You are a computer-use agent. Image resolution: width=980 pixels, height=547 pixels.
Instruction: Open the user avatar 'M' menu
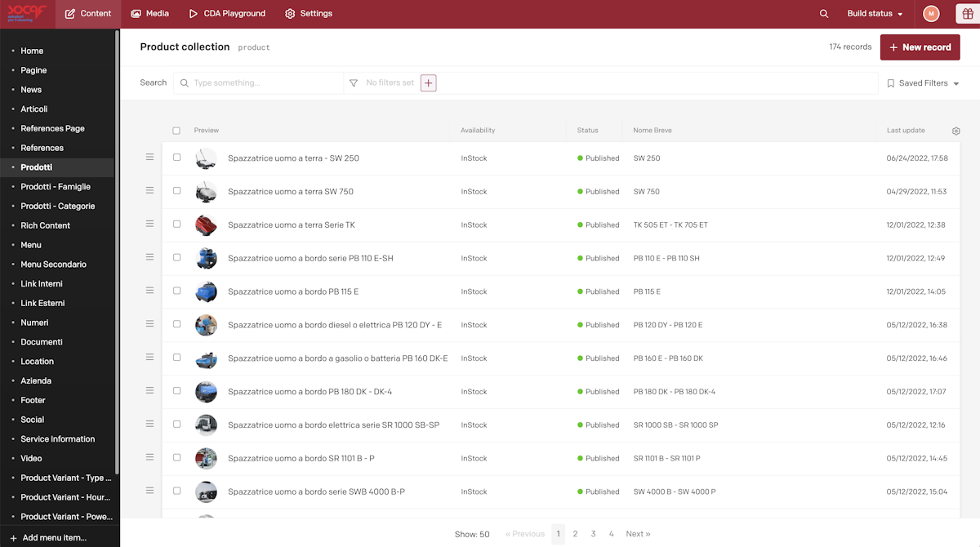pos(931,14)
